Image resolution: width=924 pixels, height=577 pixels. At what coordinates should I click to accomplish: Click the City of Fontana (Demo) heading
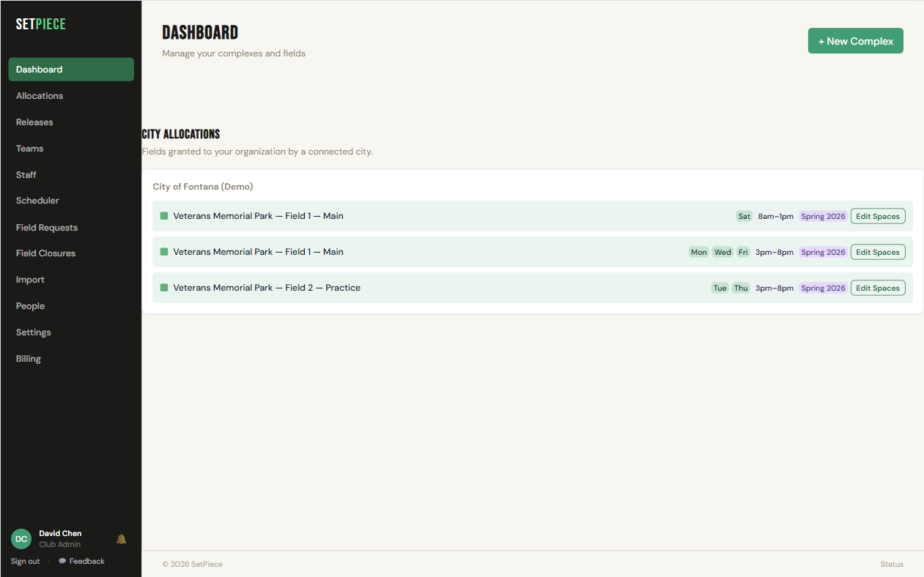point(203,187)
